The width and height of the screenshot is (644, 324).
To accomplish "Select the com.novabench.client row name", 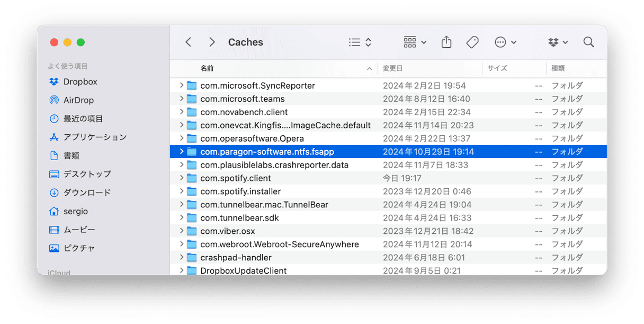I will [244, 112].
